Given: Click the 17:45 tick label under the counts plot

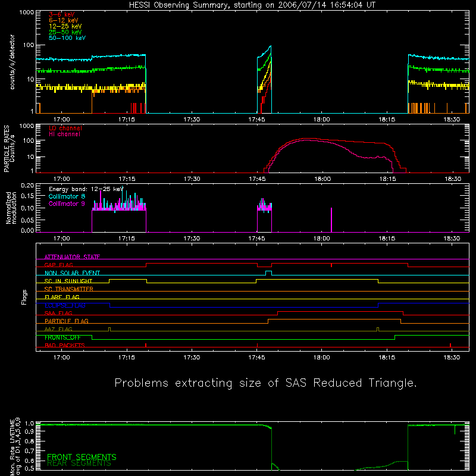Looking at the screenshot, I should point(256,120).
